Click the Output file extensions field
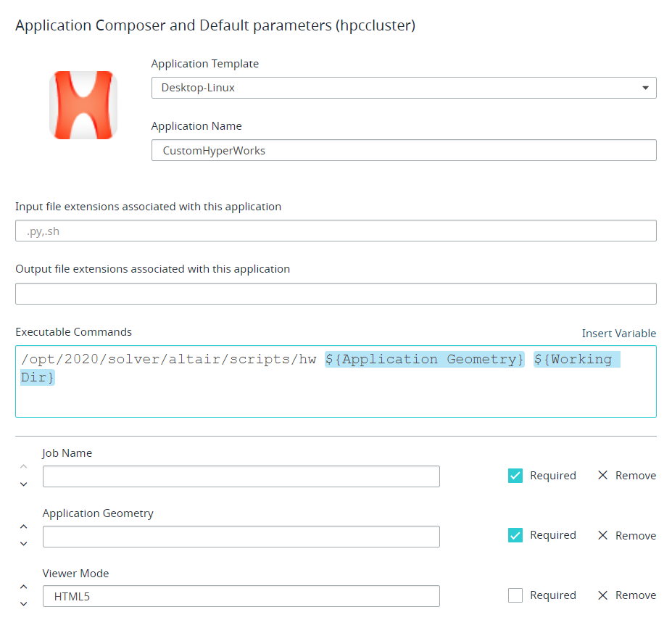The height and width of the screenshot is (620, 672). (336, 294)
